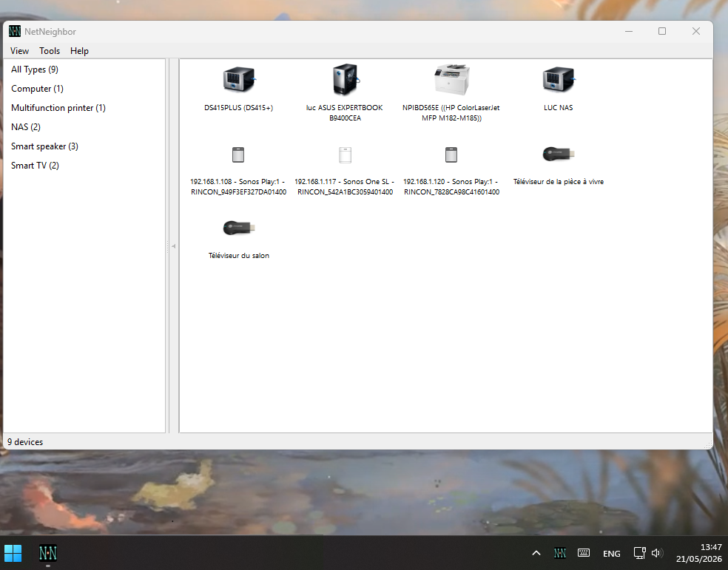Open the View menu
The image size is (728, 570).
(19, 51)
